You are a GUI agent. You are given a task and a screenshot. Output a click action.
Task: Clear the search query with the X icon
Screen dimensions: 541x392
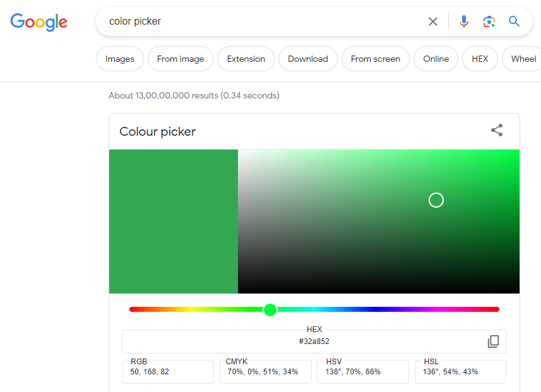pyautogui.click(x=433, y=21)
